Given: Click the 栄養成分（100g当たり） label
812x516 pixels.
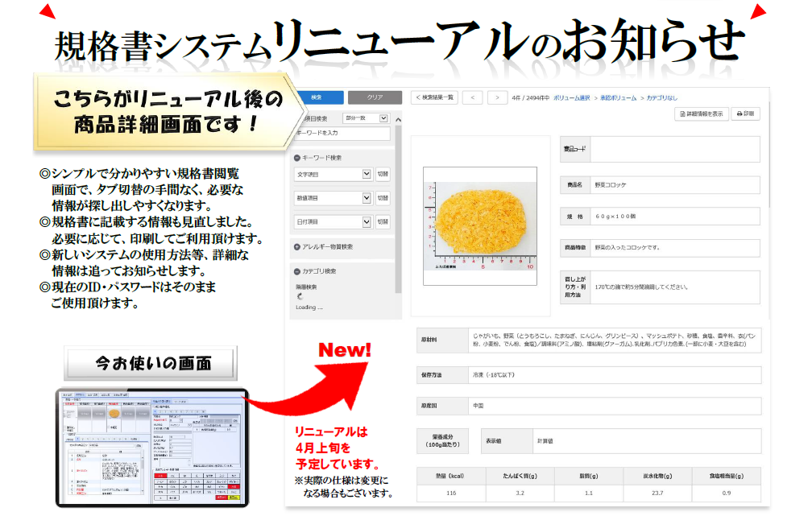Looking at the screenshot, I should [x=443, y=441].
